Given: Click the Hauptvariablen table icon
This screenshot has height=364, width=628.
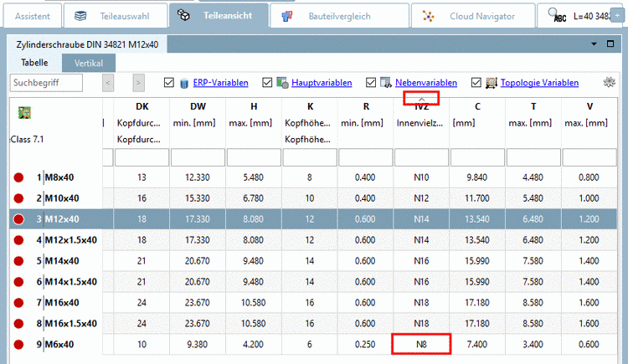Looking at the screenshot, I should point(282,83).
